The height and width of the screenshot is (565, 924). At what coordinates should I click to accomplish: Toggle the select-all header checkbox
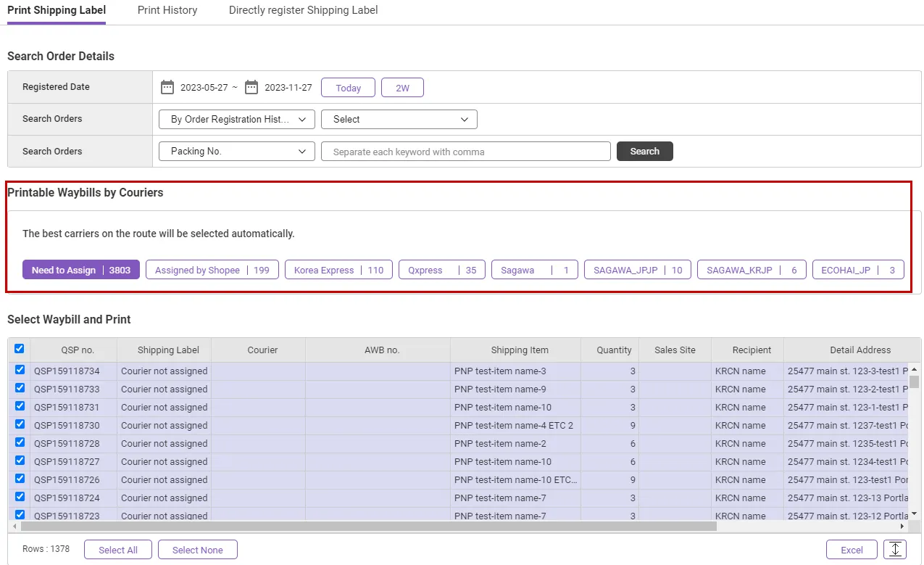click(x=19, y=349)
